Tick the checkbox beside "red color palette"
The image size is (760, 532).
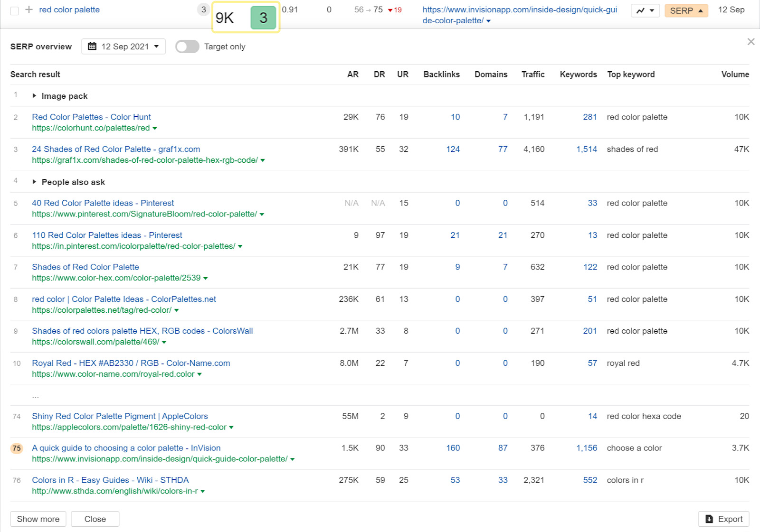14,9
